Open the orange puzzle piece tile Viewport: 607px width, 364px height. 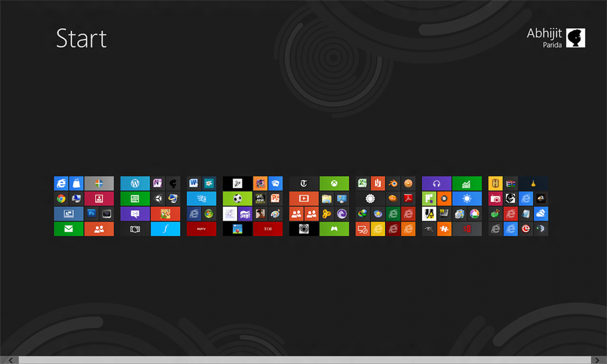click(x=444, y=229)
